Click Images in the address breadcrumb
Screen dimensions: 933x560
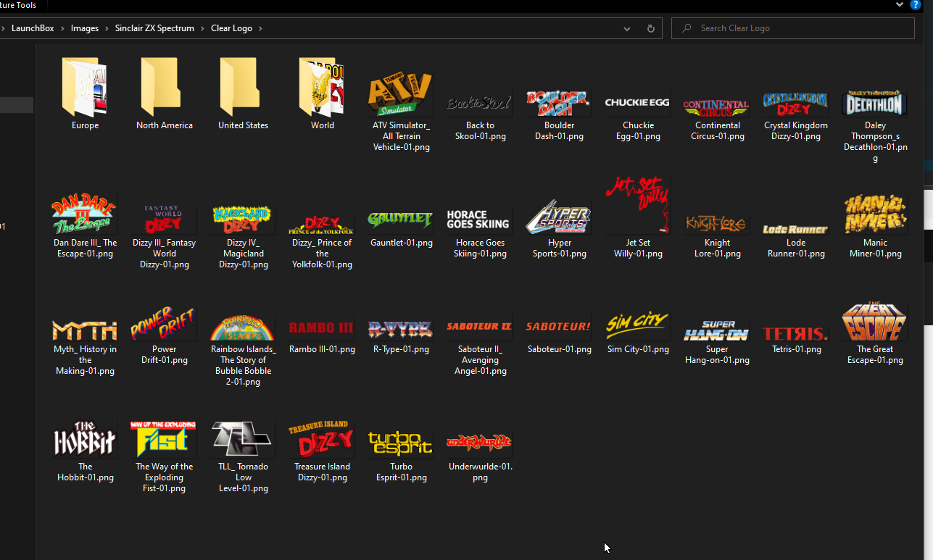[85, 28]
